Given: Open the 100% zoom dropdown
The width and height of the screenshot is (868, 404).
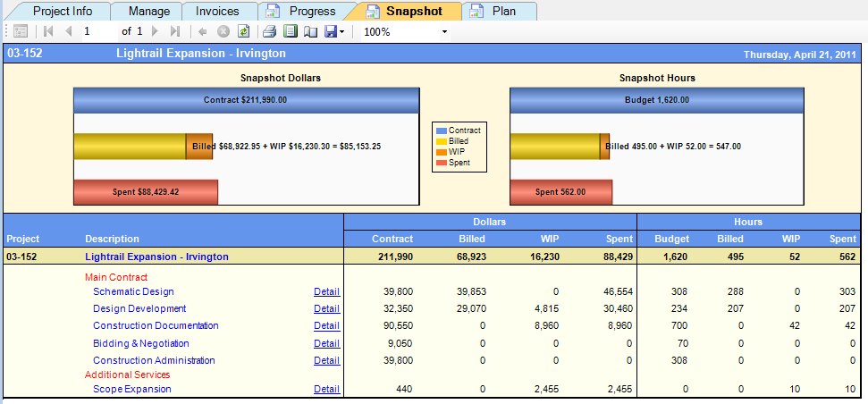Looking at the screenshot, I should pyautogui.click(x=444, y=32).
